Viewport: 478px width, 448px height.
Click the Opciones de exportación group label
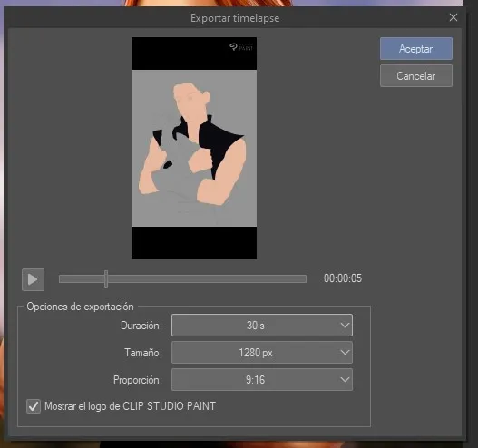pos(80,307)
